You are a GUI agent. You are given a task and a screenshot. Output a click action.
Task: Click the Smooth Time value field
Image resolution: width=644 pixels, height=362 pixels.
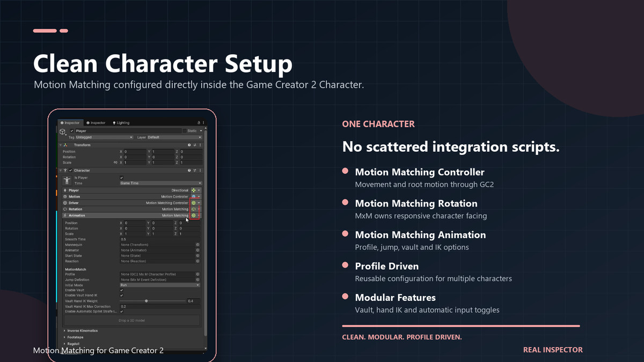point(160,239)
